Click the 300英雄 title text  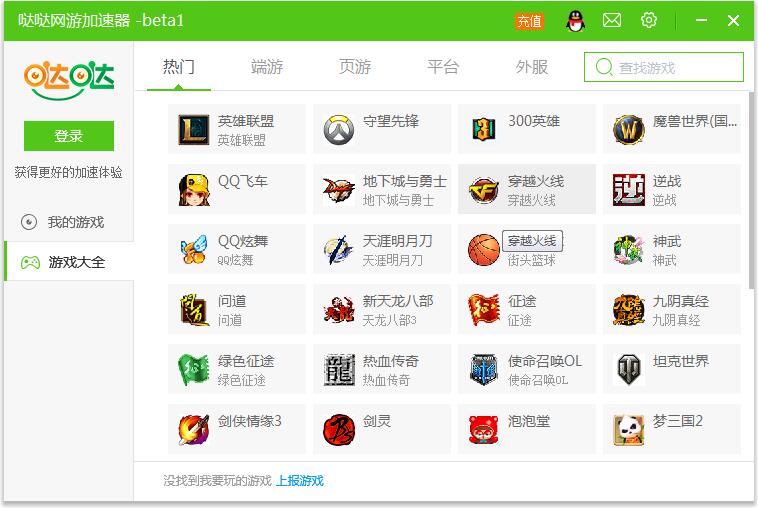pyautogui.click(x=534, y=121)
